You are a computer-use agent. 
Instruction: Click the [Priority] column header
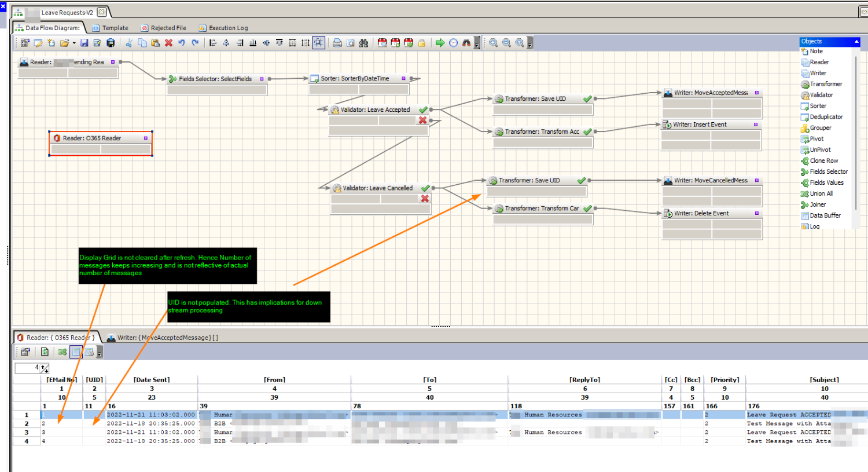point(724,380)
